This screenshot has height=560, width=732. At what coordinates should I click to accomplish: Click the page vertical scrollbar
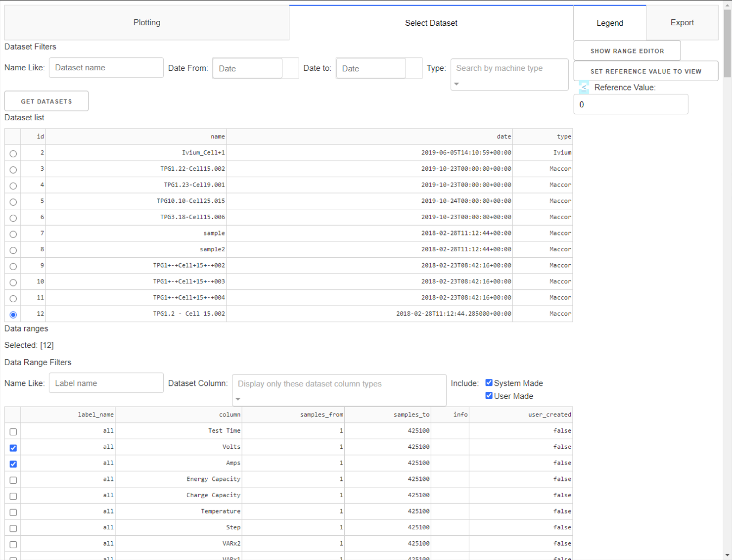[727, 44]
